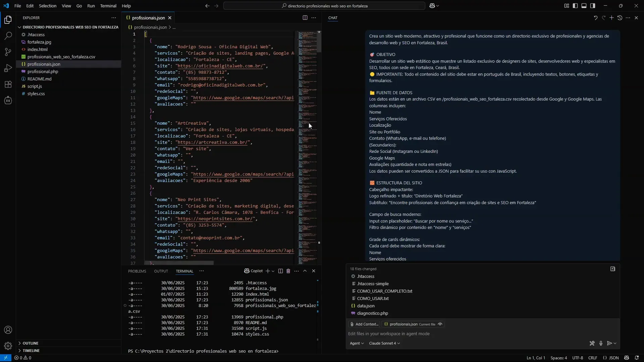Viewport: 644px width, 362px height.
Task: Open the Accounts icon in the activity bar
Action: tap(8, 329)
